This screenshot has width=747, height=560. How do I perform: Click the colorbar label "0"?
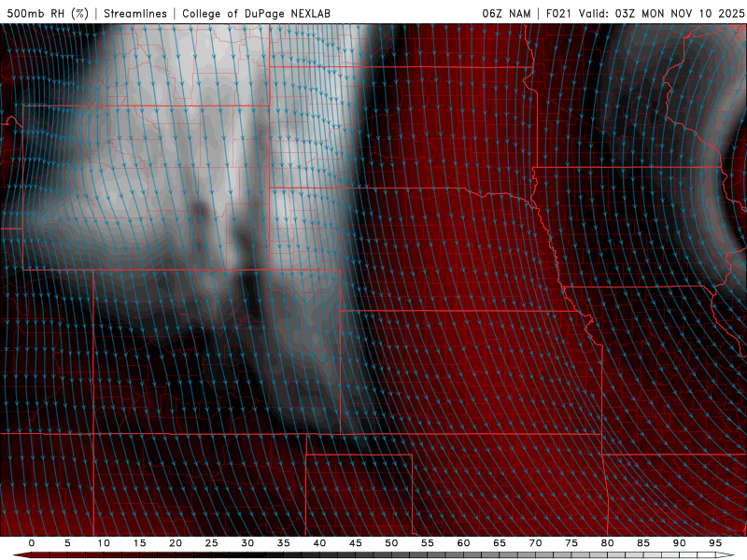(32, 543)
